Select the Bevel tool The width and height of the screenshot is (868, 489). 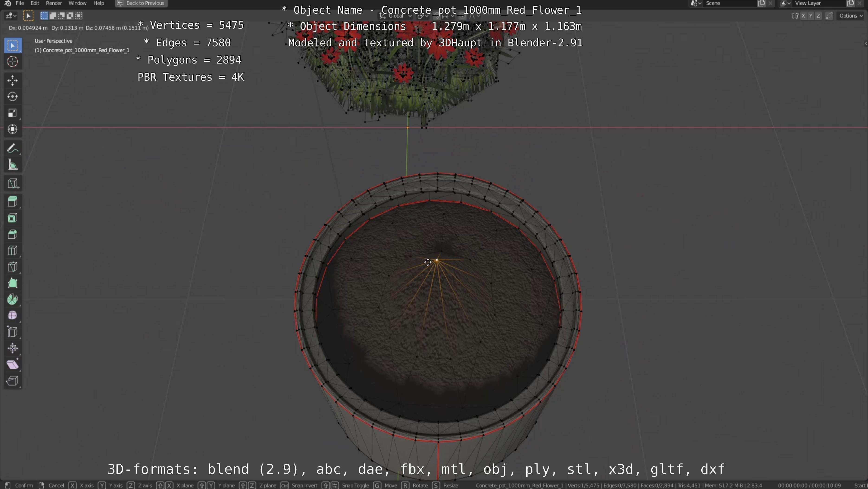click(13, 234)
